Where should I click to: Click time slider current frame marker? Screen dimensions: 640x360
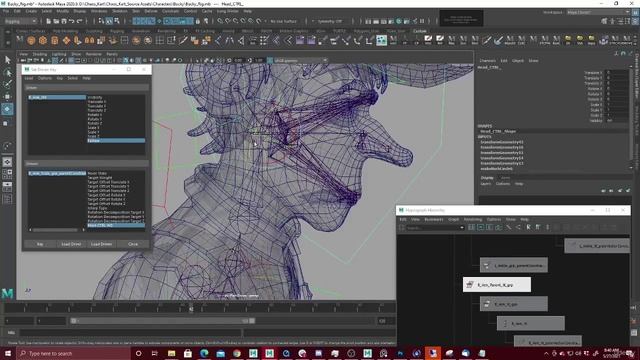point(191,308)
